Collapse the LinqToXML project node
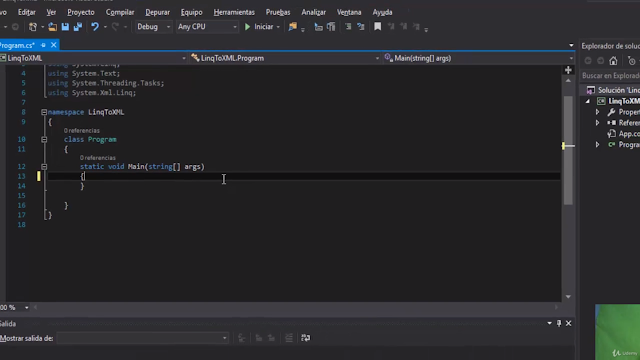 point(588,101)
